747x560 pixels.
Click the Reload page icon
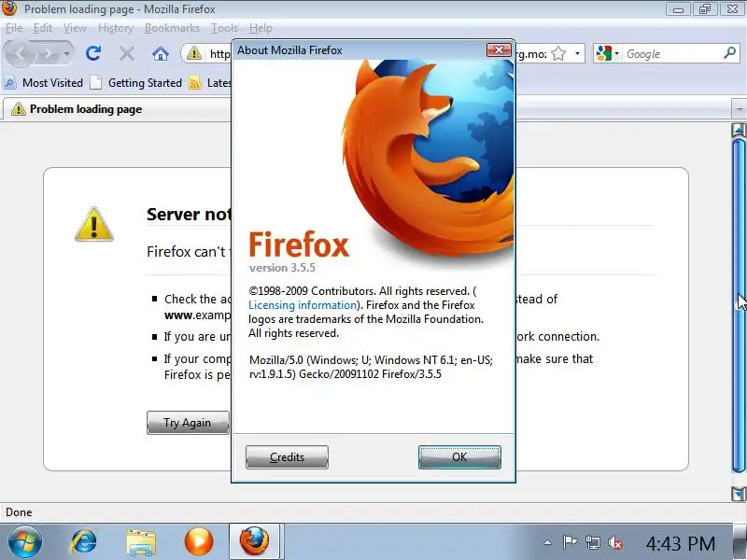[x=93, y=53]
